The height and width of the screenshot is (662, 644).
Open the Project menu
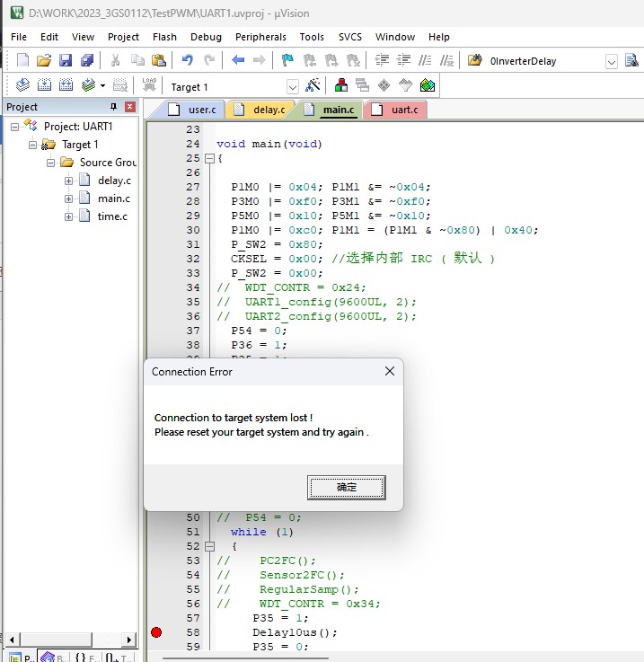tap(123, 37)
